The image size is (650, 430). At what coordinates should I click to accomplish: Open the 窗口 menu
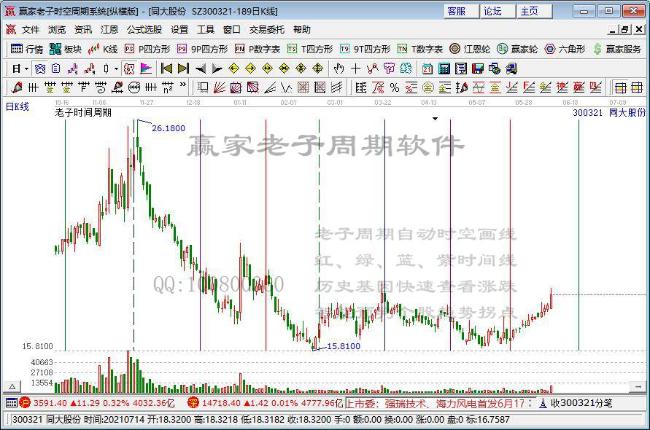tap(231, 29)
